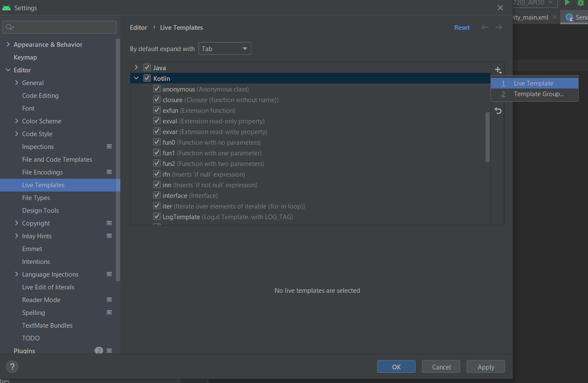Close the Settings dialog
The height and width of the screenshot is (383, 588).
pyautogui.click(x=500, y=8)
